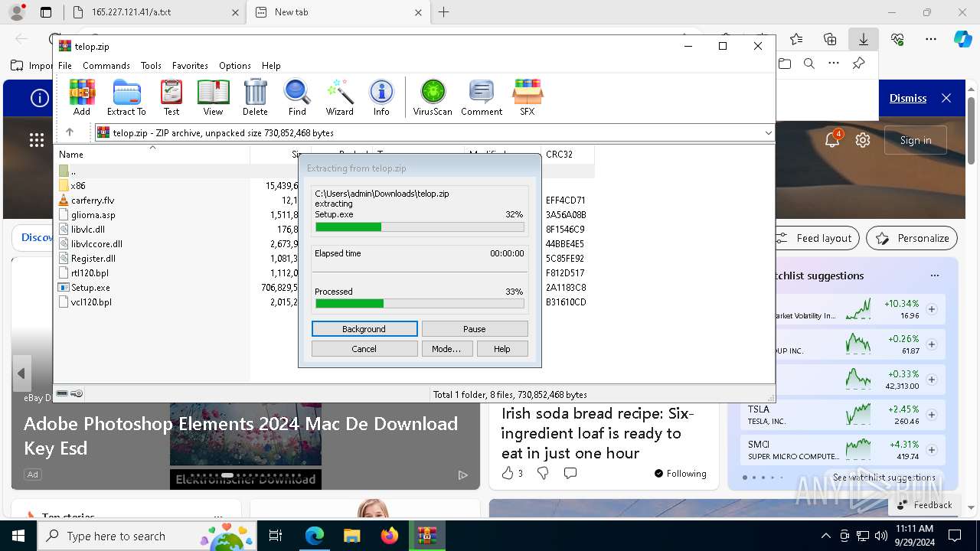Image resolution: width=980 pixels, height=551 pixels.
Task: Open the Tools menu
Action: tap(151, 66)
